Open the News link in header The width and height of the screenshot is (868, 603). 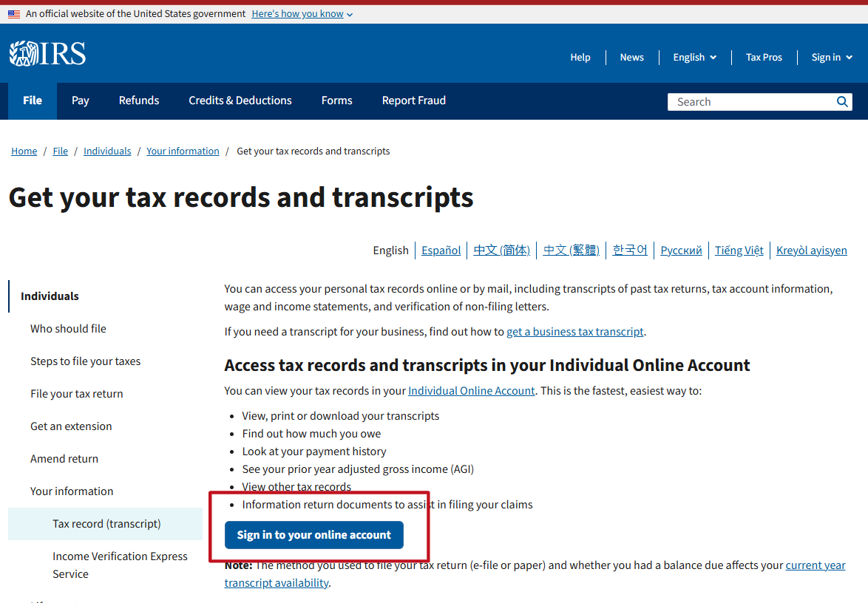click(x=631, y=57)
